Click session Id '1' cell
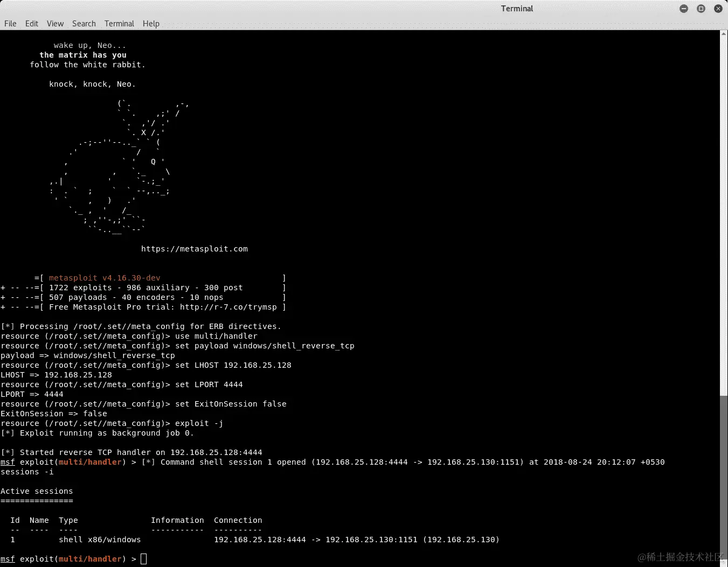The image size is (728, 567). point(13,540)
